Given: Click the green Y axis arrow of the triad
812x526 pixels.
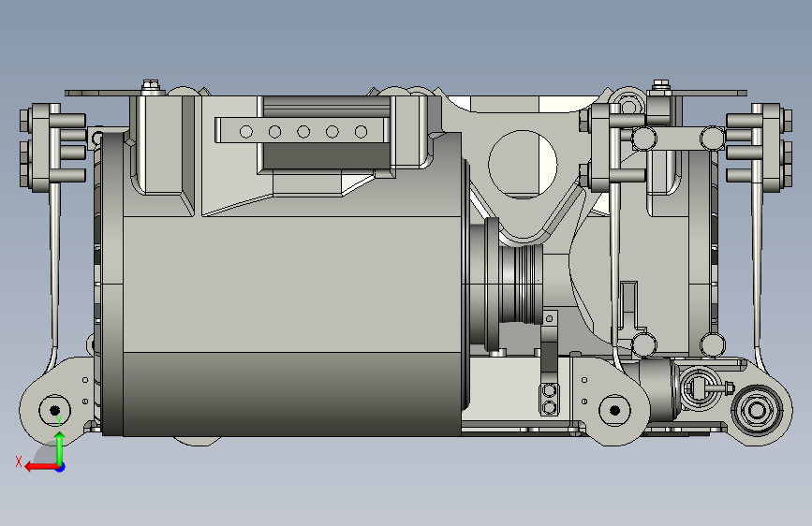Looking at the screenshot, I should click(x=60, y=447).
